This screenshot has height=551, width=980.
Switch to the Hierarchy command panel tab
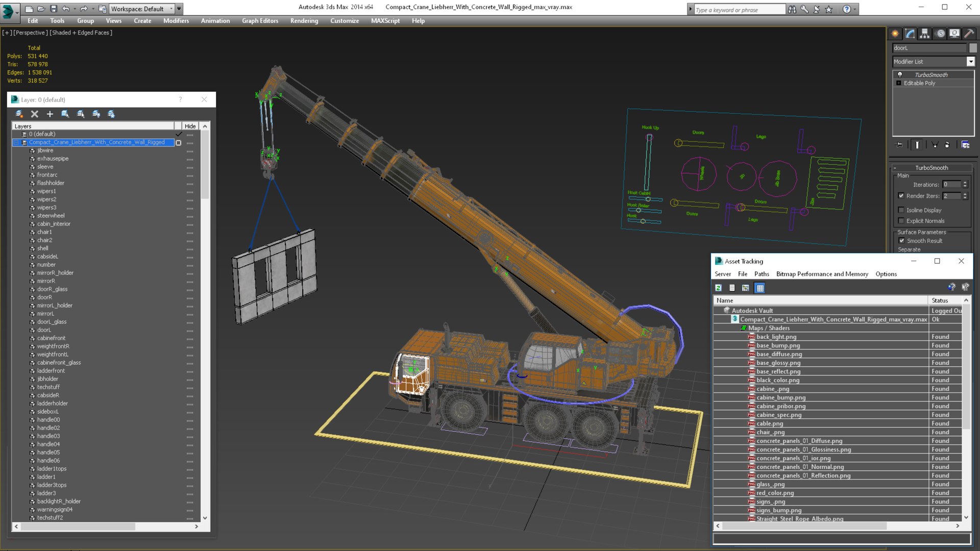pos(925,34)
